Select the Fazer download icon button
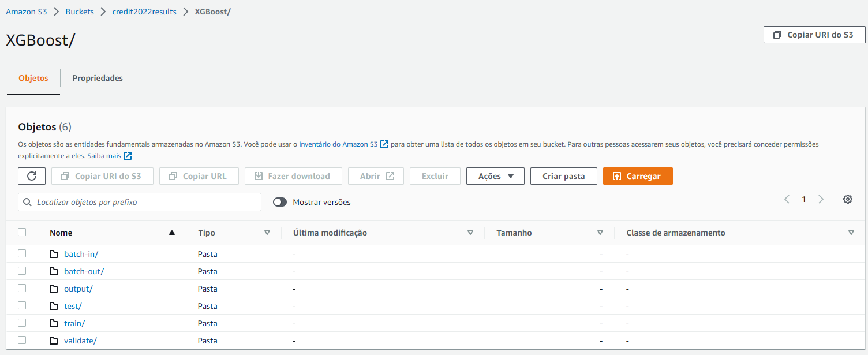868x355 pixels. tap(259, 175)
